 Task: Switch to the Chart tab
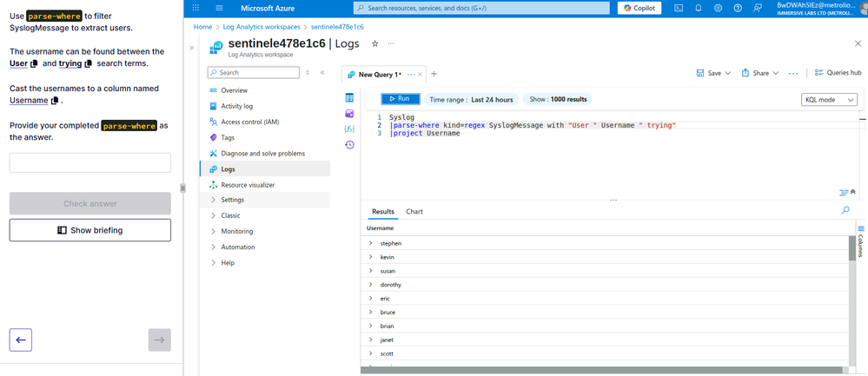point(414,211)
